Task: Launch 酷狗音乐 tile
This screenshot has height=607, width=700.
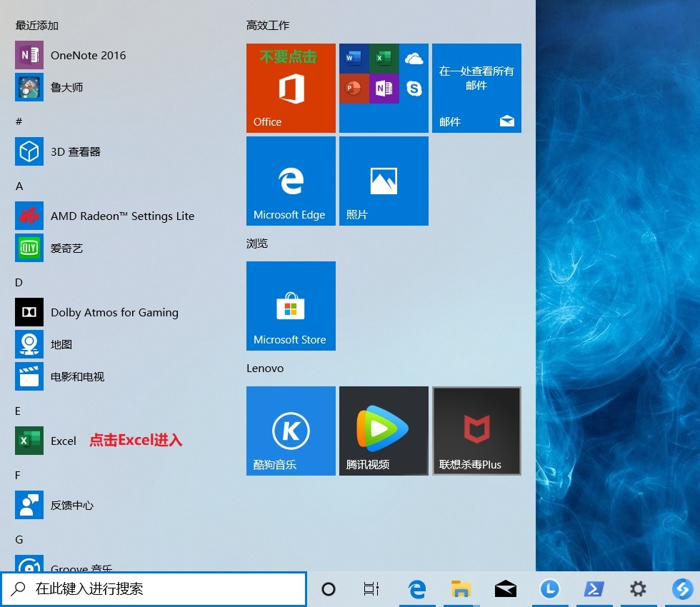Action: [291, 431]
